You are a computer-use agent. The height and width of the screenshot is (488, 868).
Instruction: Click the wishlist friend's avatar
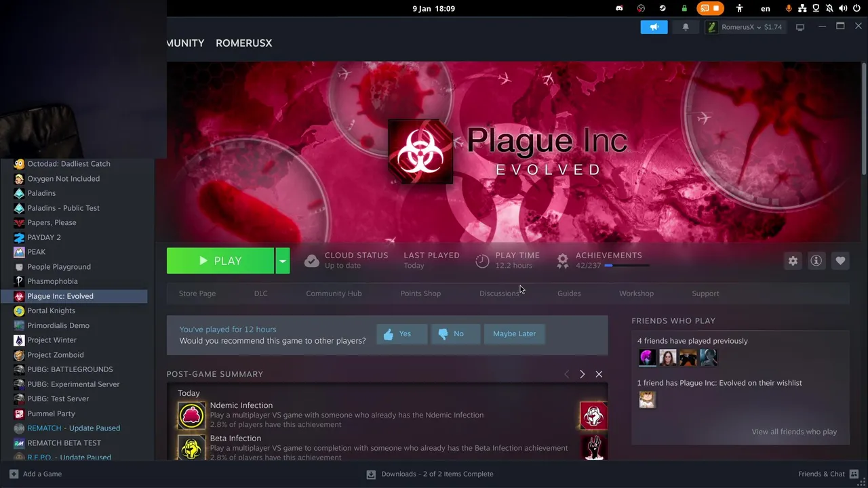(x=647, y=399)
